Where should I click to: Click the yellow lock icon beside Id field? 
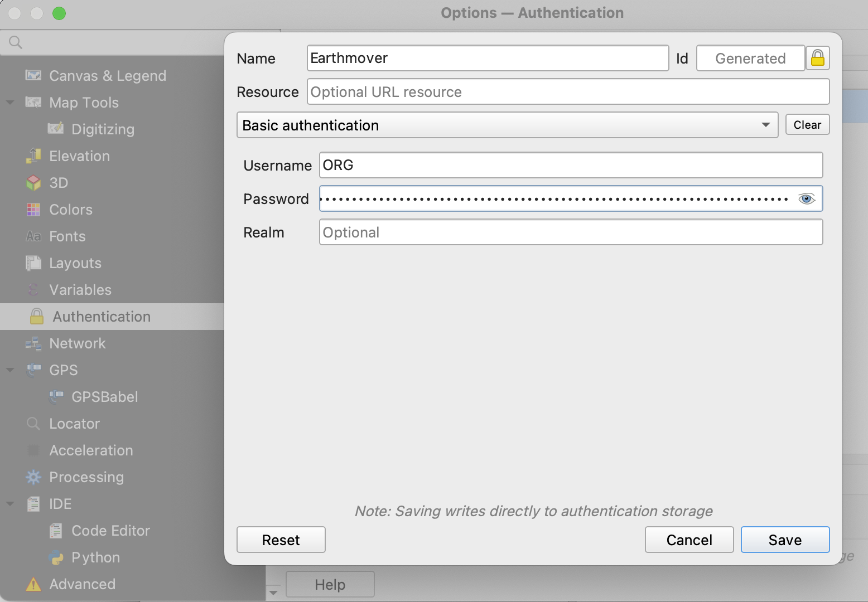point(817,58)
